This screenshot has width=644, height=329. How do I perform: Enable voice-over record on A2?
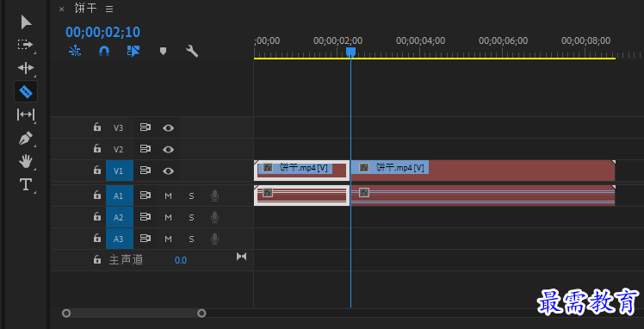tap(214, 217)
